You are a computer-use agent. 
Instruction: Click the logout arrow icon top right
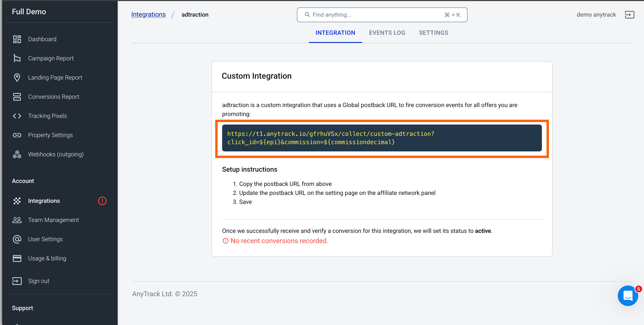[630, 15]
